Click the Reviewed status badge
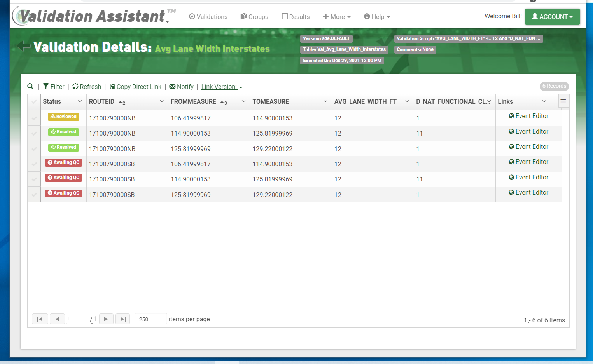 coord(63,117)
